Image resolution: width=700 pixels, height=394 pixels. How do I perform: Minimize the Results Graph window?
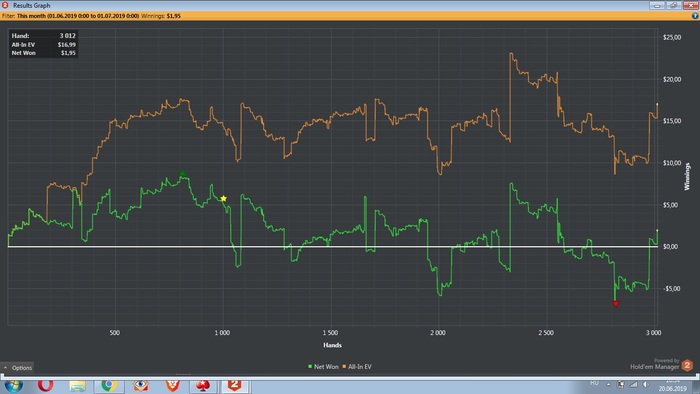click(x=657, y=5)
